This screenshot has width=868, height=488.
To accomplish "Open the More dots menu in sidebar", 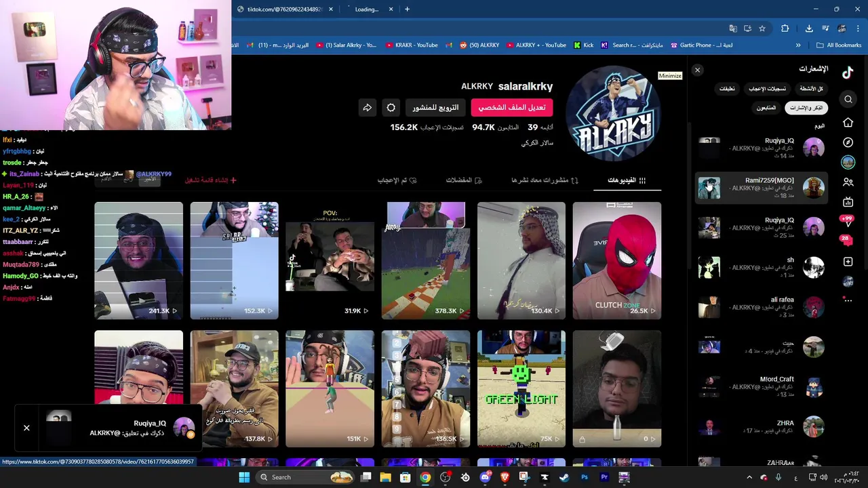I will pyautogui.click(x=848, y=300).
